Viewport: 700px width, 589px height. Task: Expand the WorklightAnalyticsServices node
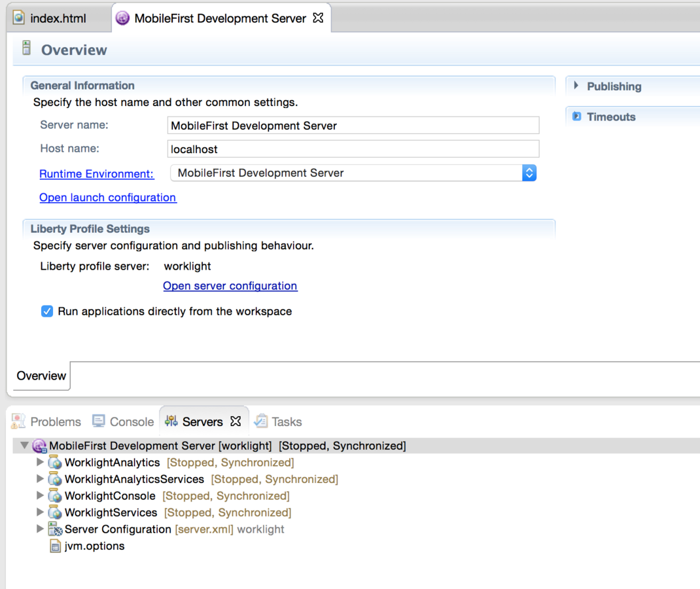pos(40,478)
